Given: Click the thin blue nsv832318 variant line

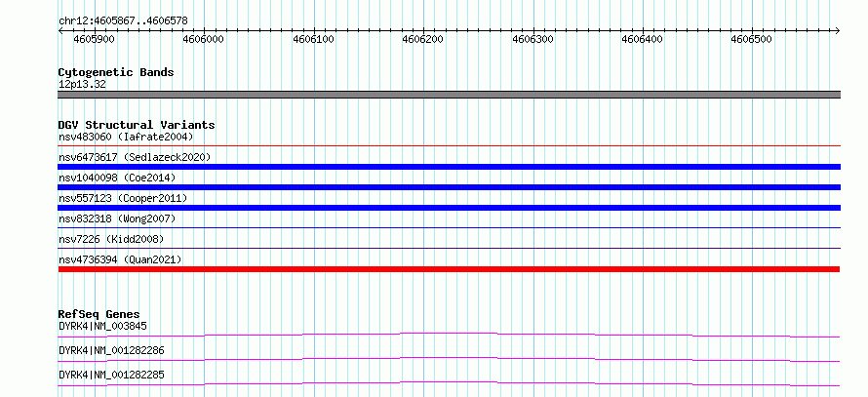Looking at the screenshot, I should click(449, 227).
